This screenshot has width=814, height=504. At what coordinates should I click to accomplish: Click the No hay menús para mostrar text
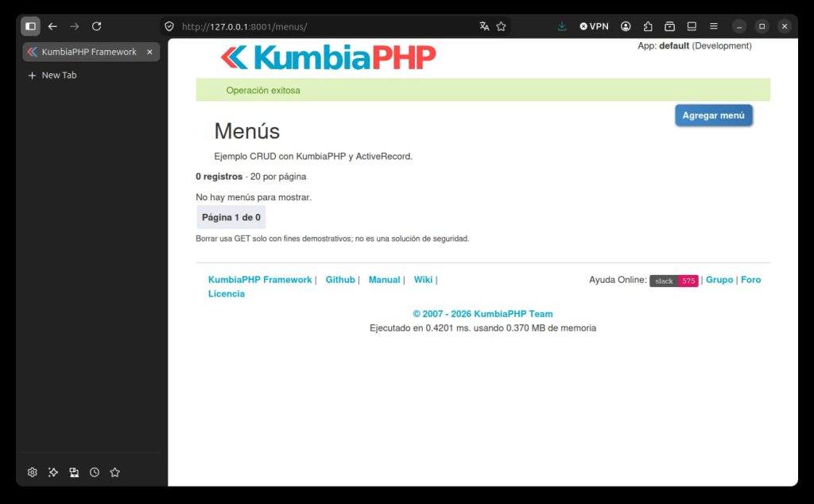coord(254,197)
